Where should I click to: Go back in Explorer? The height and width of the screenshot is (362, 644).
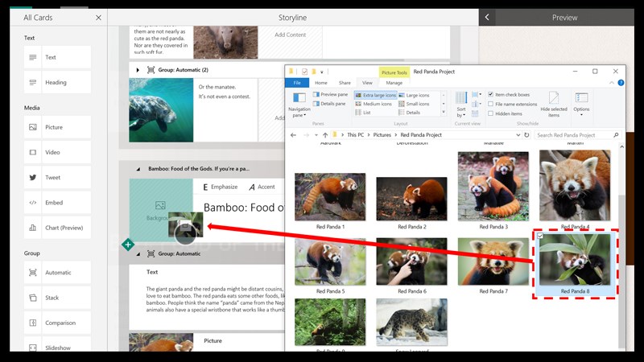click(293, 135)
